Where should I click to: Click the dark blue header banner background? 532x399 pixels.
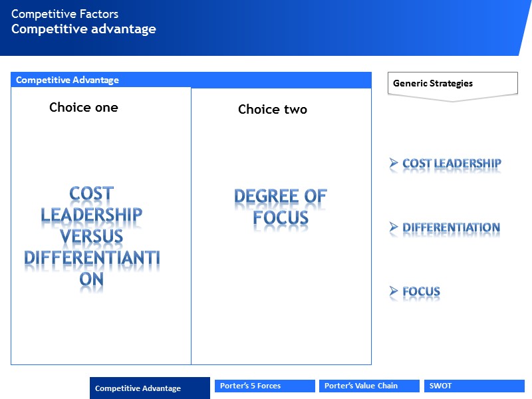(332, 28)
